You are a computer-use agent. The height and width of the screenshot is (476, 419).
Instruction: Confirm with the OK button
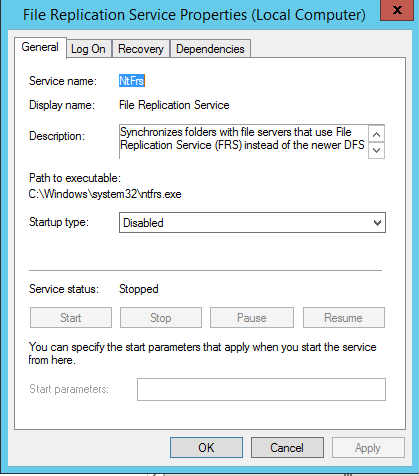[206, 448]
